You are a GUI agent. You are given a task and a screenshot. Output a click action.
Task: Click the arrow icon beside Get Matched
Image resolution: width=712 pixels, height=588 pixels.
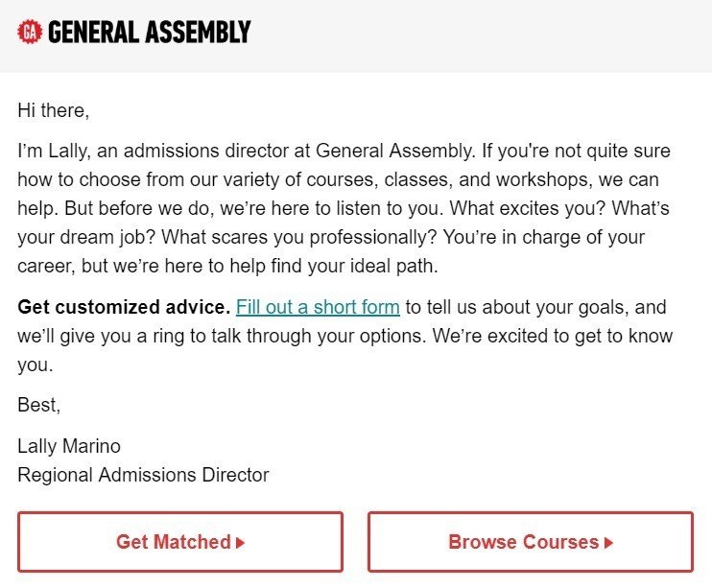241,542
